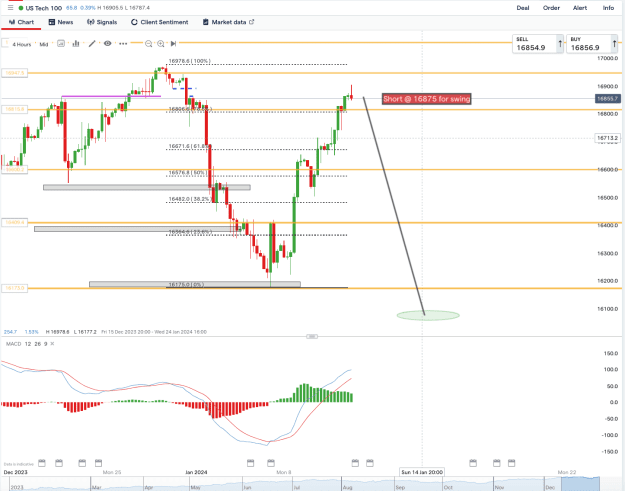Open the Signals tab
This screenshot has width=625, height=491.
click(102, 22)
